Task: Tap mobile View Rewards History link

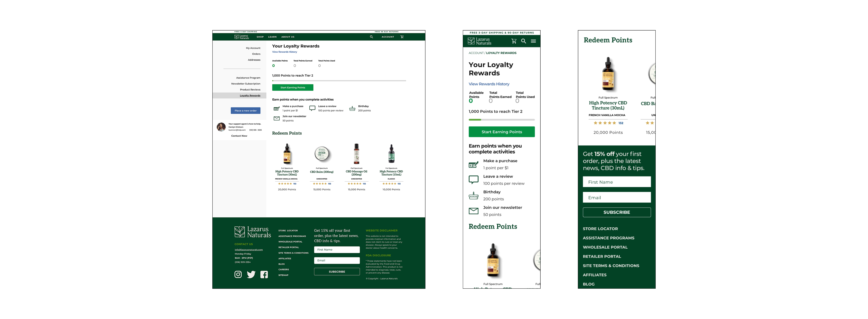Action: (489, 84)
